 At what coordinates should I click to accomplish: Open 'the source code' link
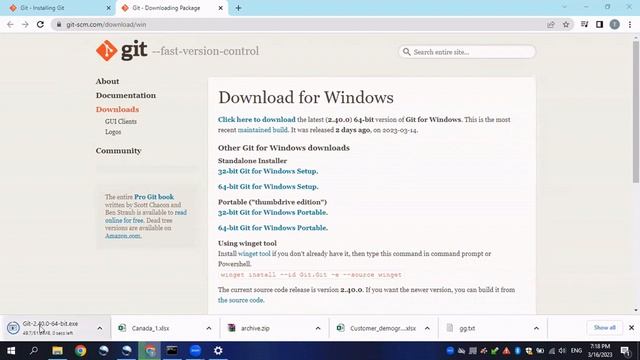pyautogui.click(x=241, y=300)
